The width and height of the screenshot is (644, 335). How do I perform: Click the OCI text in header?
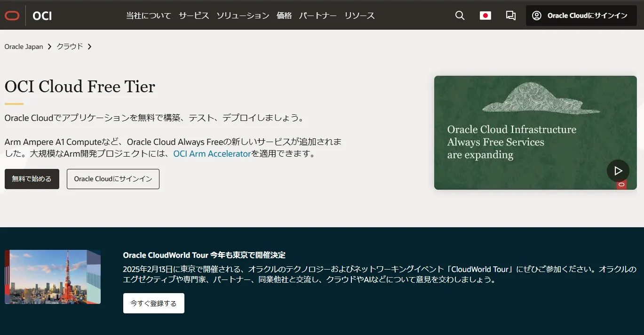coord(42,16)
